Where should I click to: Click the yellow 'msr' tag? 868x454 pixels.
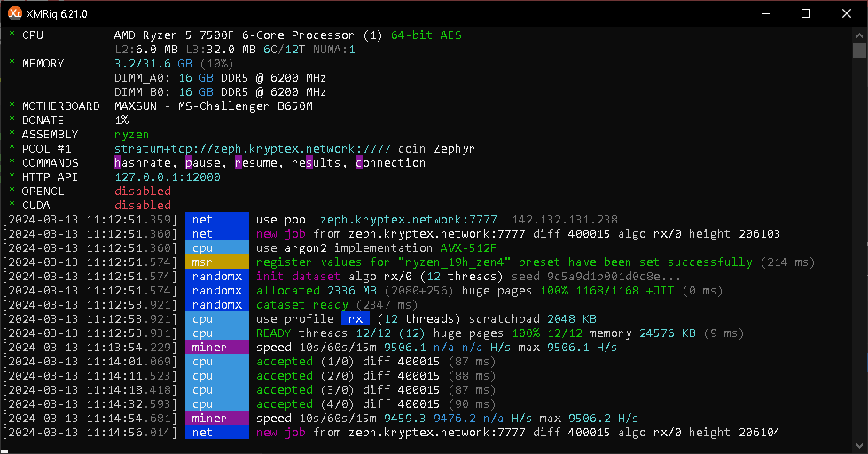click(217, 262)
